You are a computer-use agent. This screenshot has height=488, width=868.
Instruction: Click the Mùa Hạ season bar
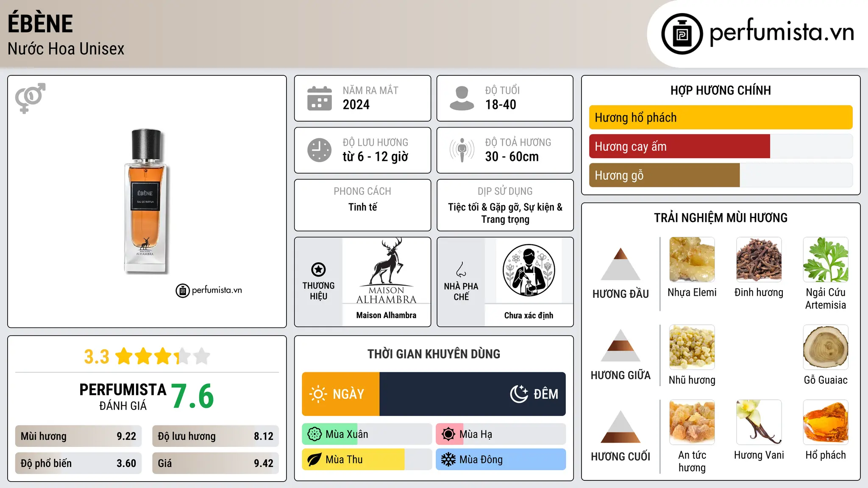point(501,434)
